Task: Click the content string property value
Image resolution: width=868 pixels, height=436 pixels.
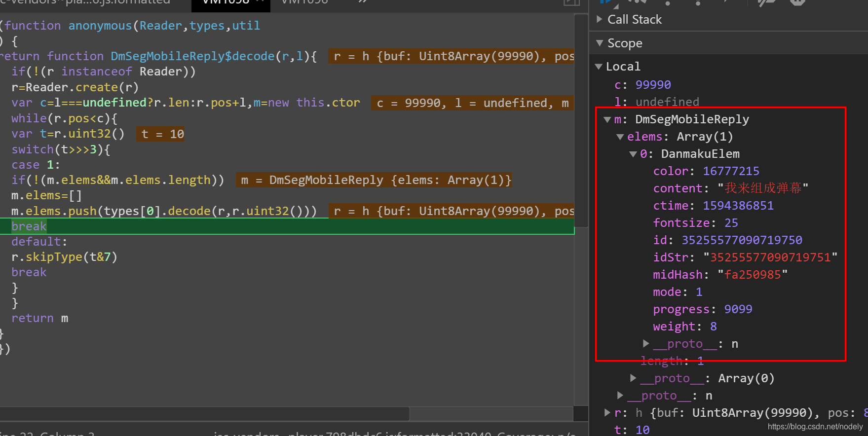Action: point(763,188)
